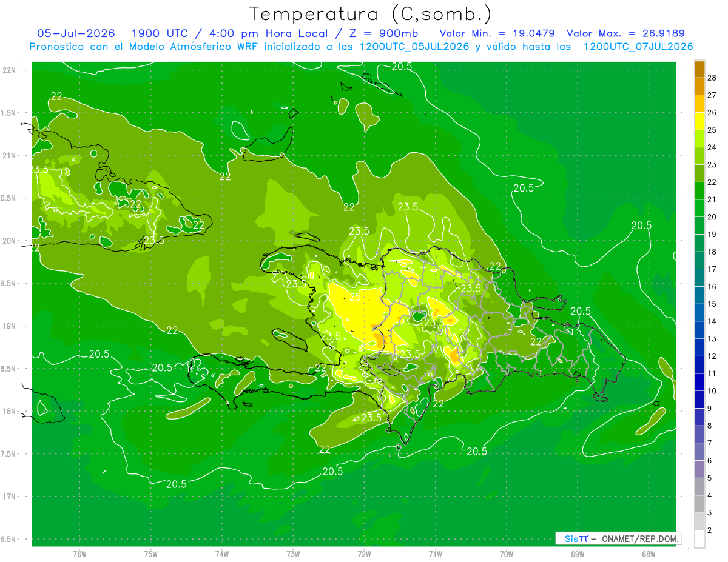The width and height of the screenshot is (728, 562).
Task: Click the gray 3 degree legend swatch
Action: pos(699,504)
